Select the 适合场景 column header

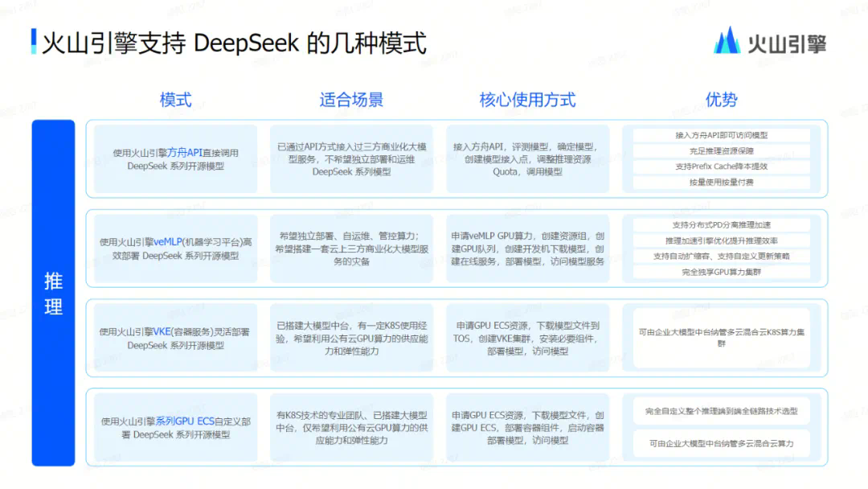[x=351, y=100]
